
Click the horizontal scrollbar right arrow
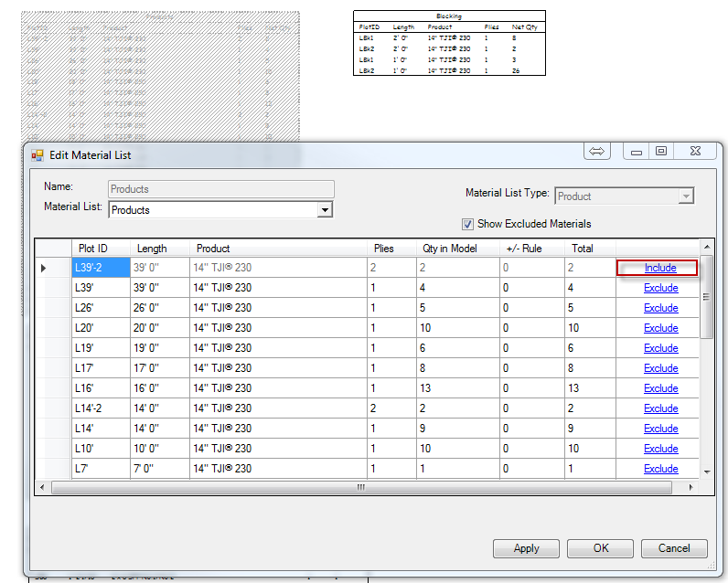click(691, 487)
